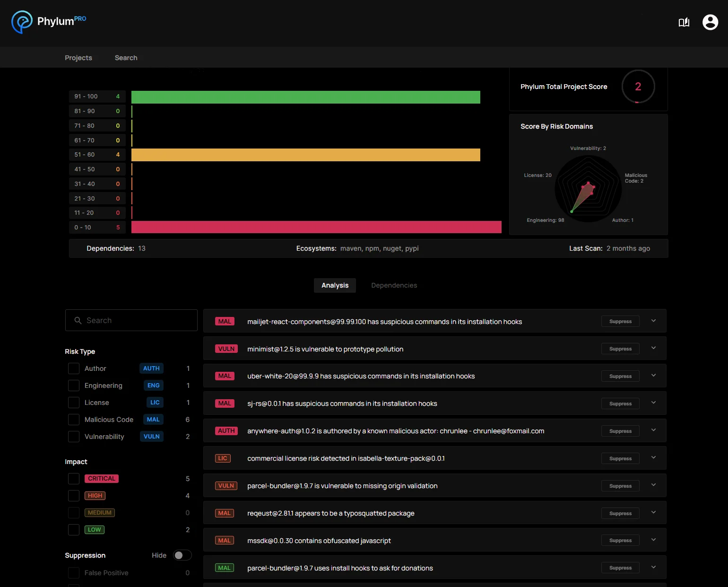Screen dimensions: 728x587
Task: Click the red 0 - 10 score bar
Action: coord(316,228)
